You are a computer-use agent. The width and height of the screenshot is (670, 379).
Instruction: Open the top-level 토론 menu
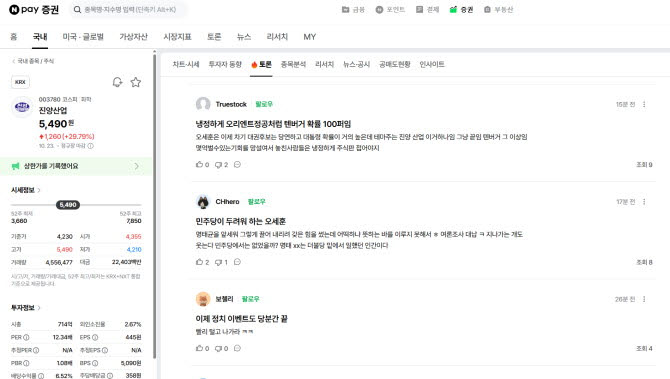tap(214, 37)
